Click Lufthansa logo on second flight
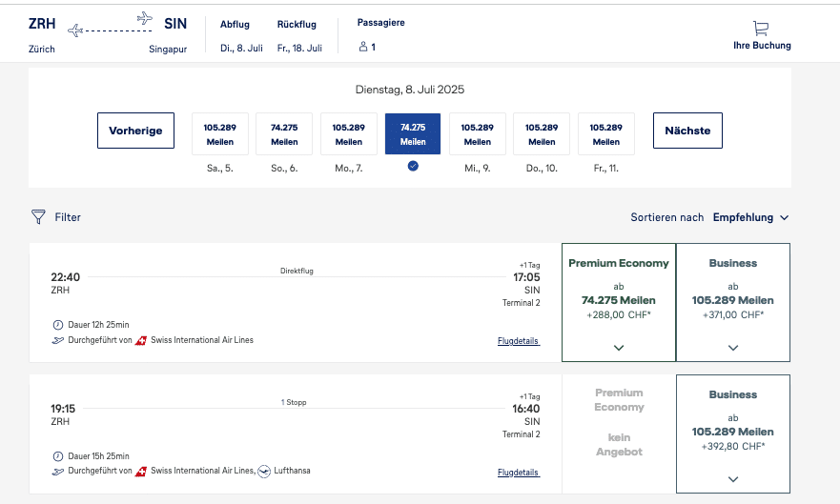Screen dimensions: 840x504 [x=264, y=471]
